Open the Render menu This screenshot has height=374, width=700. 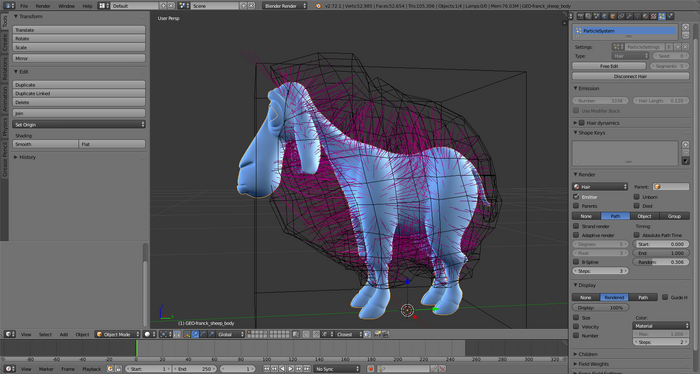click(43, 6)
